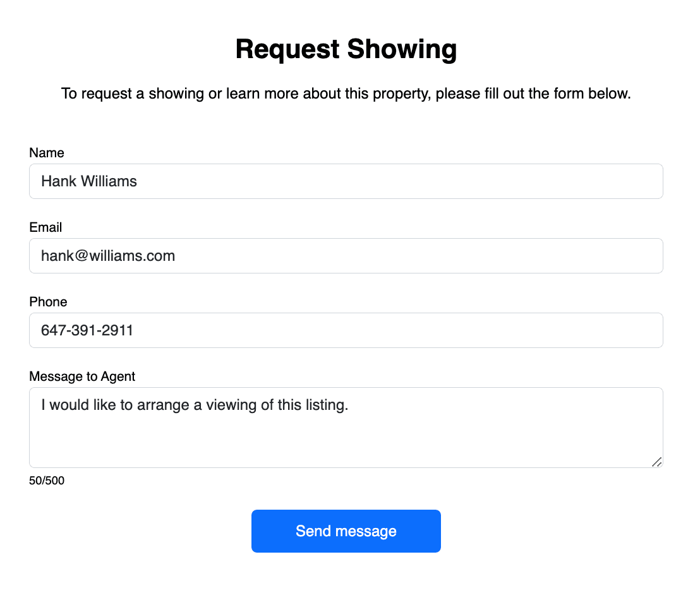Click the "Name" field label
The height and width of the screenshot is (600, 700).
(47, 153)
